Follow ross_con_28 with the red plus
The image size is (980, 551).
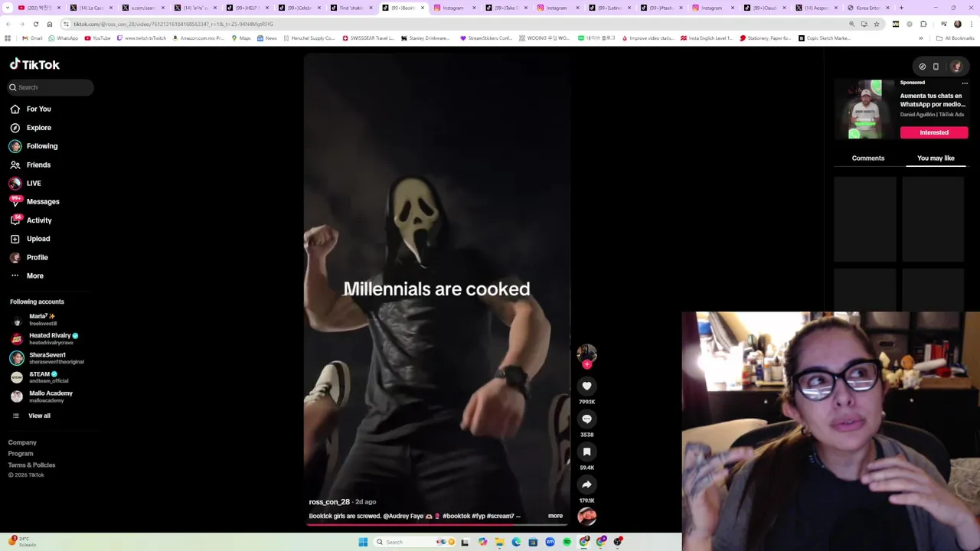[x=586, y=365]
